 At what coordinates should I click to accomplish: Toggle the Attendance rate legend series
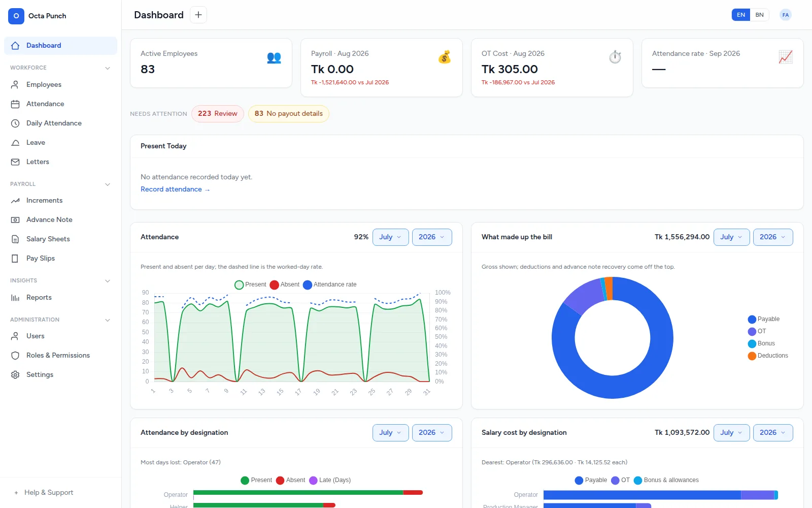tap(330, 284)
